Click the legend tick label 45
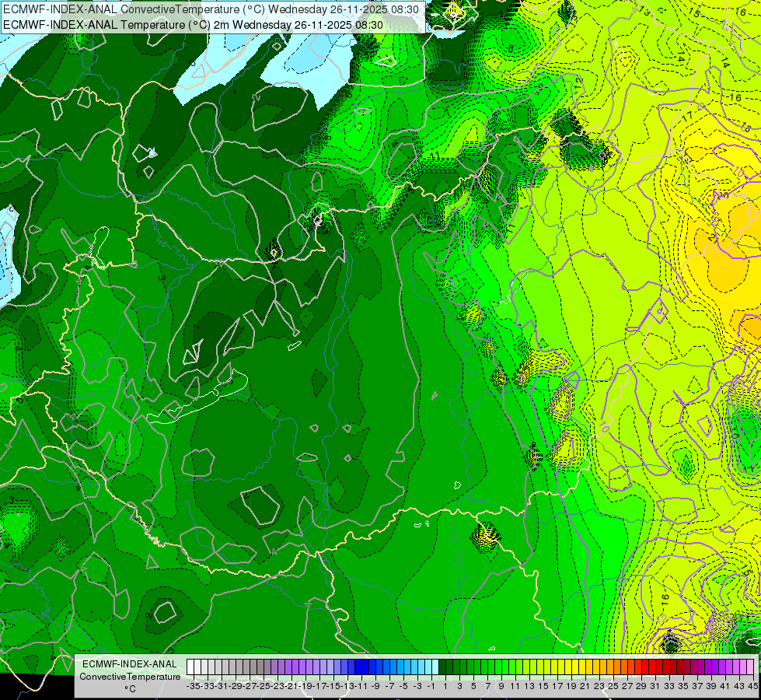The image size is (761, 700). click(752, 686)
